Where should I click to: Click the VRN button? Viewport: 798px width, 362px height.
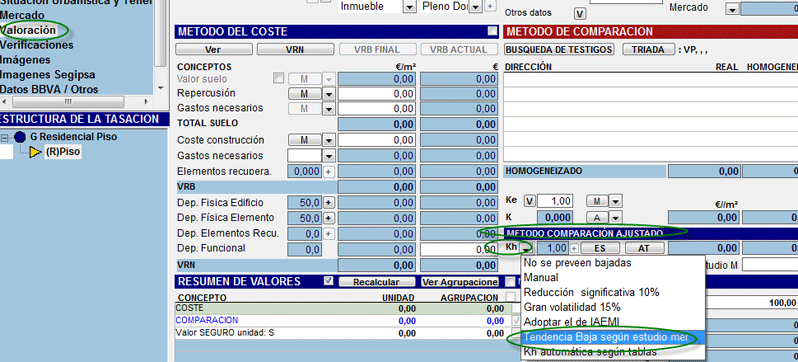[x=295, y=50]
